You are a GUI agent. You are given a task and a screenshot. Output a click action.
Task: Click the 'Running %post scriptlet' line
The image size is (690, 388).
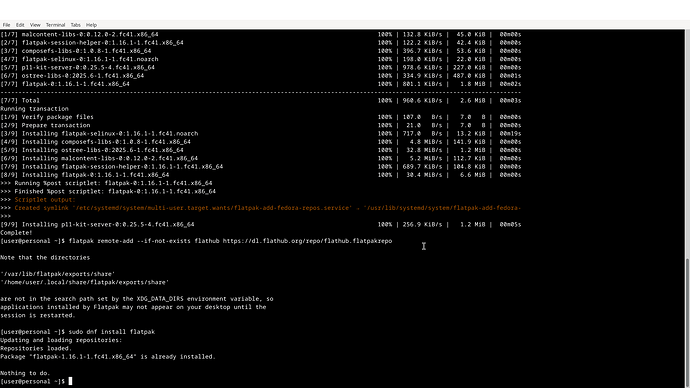coord(106,183)
